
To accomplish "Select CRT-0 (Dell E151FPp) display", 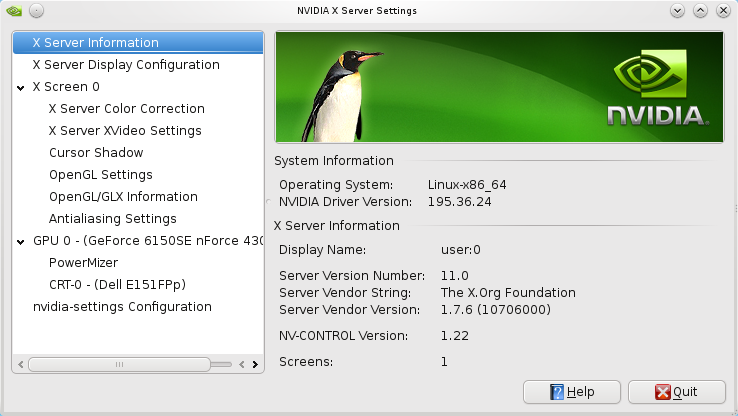I will pos(117,285).
